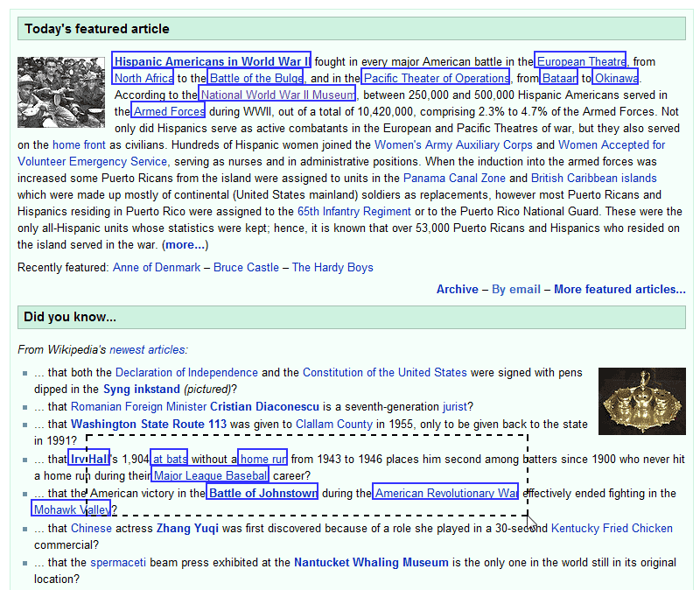Click the 'Did you know...' heading
The image size is (700, 590).
click(70, 317)
